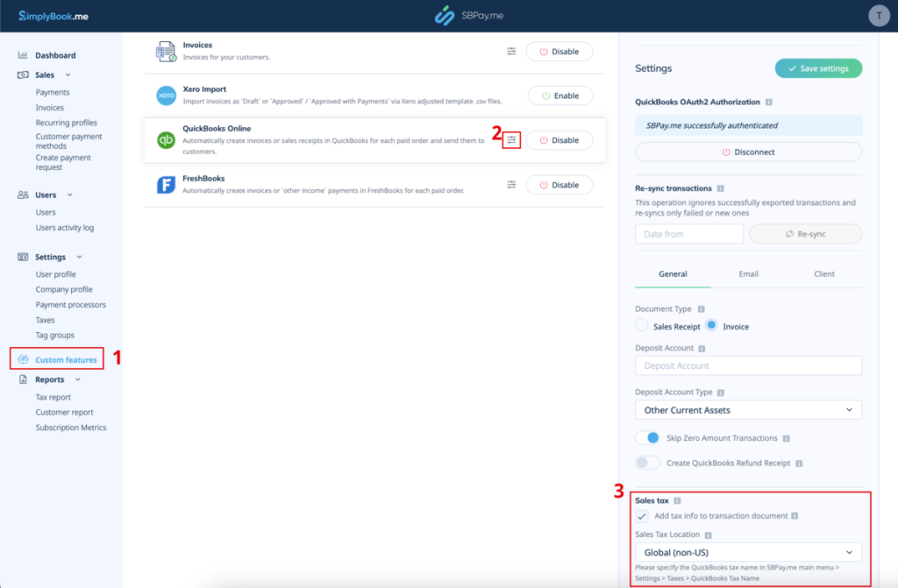Image resolution: width=898 pixels, height=588 pixels.
Task: Disconnect QuickBooks OAuth2 authorization
Action: tap(747, 151)
